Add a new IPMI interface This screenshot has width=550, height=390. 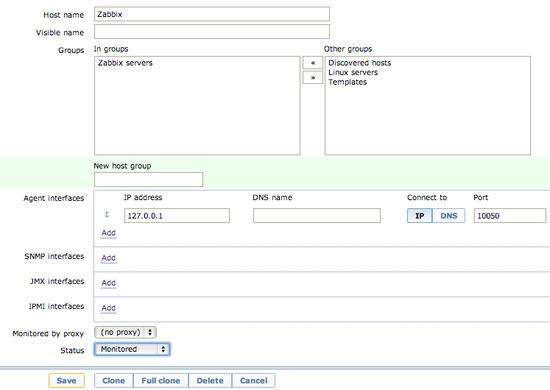(x=108, y=308)
